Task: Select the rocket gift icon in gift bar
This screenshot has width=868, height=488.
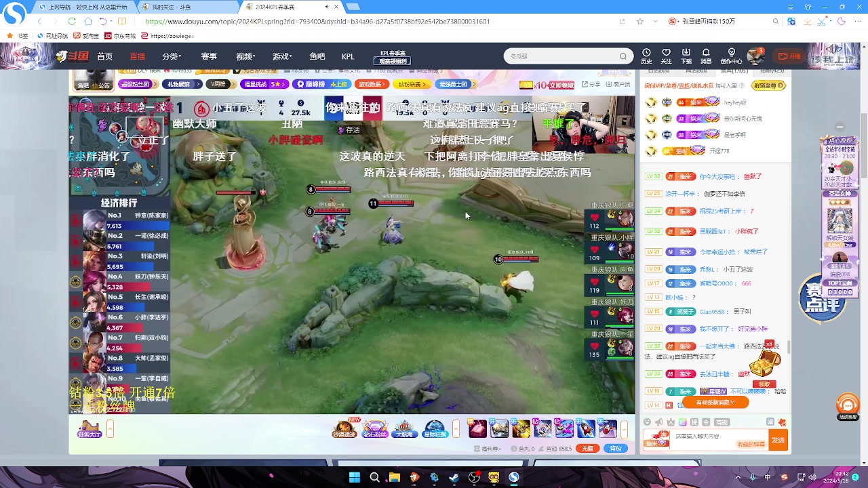Action: click(x=586, y=429)
